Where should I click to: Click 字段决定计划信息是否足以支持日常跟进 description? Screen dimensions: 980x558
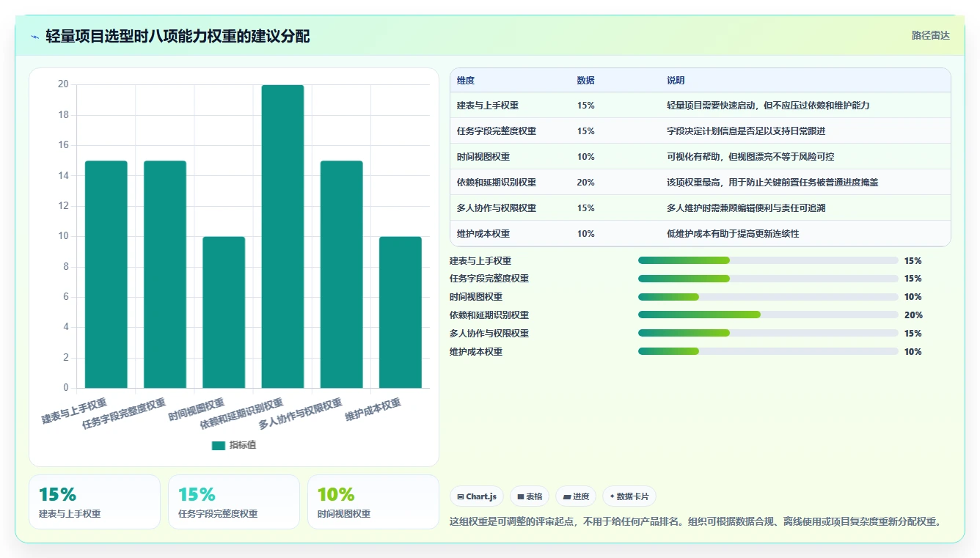tap(747, 131)
